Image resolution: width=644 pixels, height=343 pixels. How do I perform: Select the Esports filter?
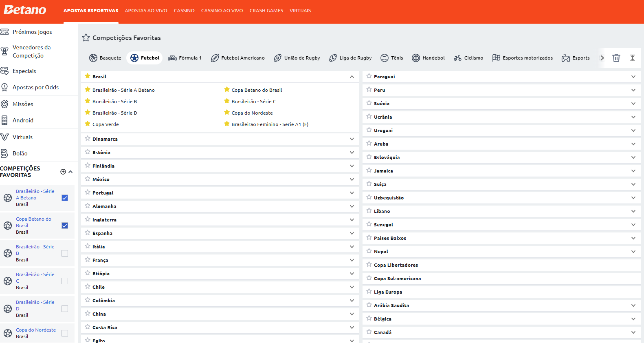576,58
